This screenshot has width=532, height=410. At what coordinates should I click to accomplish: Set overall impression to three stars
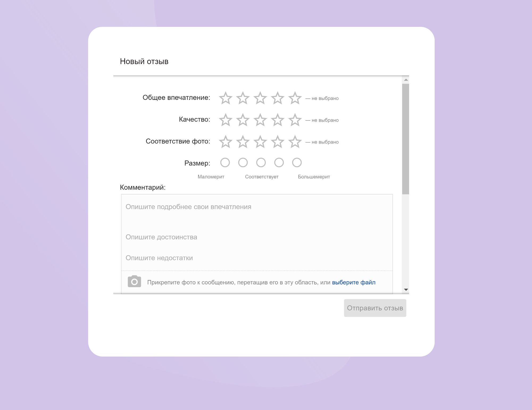tap(260, 98)
